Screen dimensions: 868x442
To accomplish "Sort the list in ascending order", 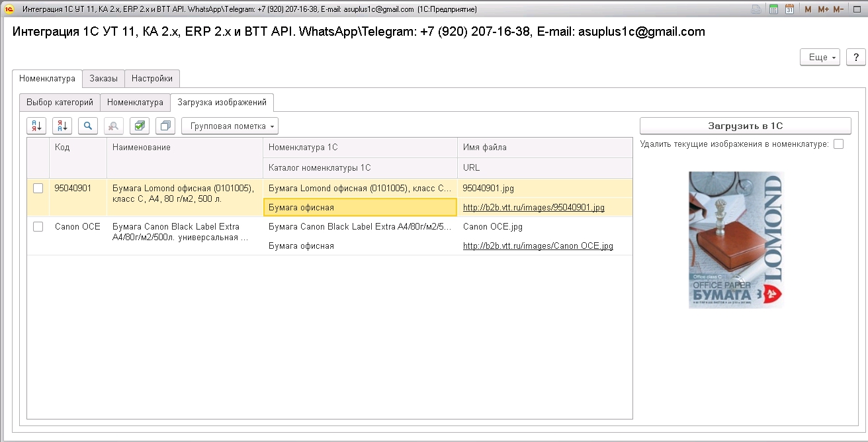I will tap(36, 126).
